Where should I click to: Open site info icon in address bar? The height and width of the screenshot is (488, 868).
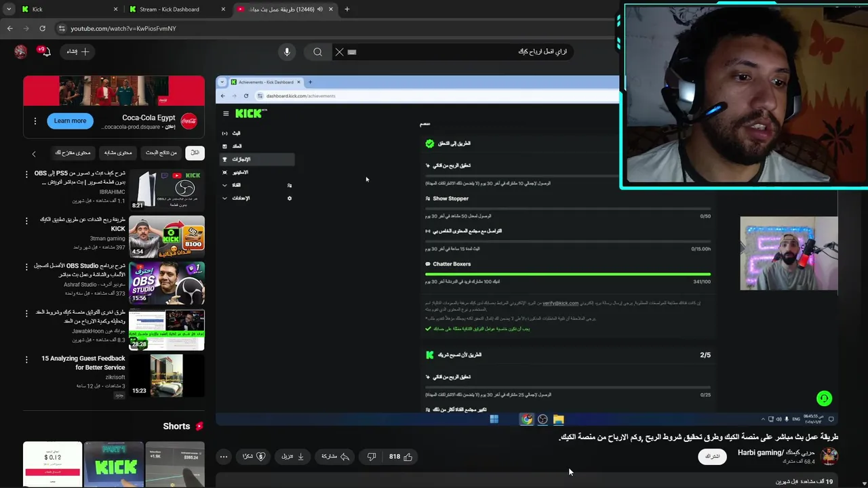coord(62,28)
